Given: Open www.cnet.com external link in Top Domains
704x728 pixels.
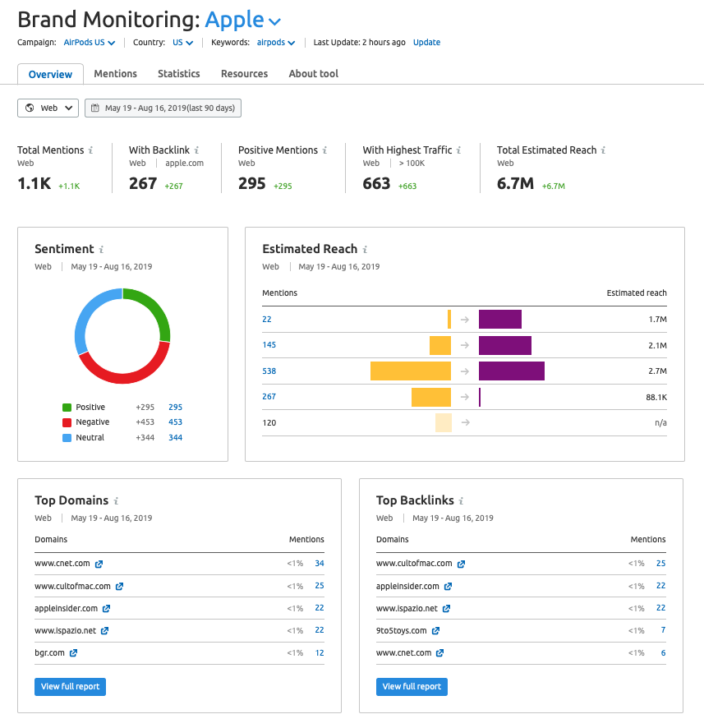Looking at the screenshot, I should click(99, 564).
